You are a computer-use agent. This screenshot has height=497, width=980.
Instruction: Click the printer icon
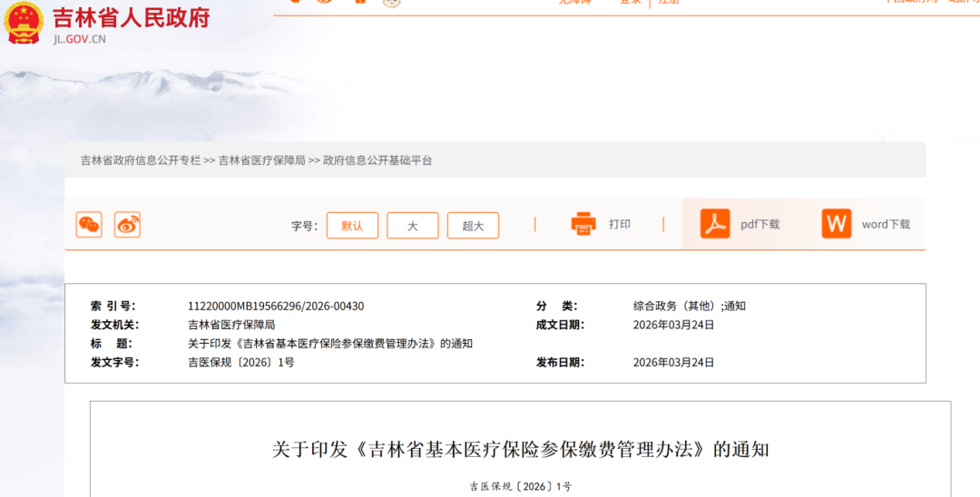[583, 224]
